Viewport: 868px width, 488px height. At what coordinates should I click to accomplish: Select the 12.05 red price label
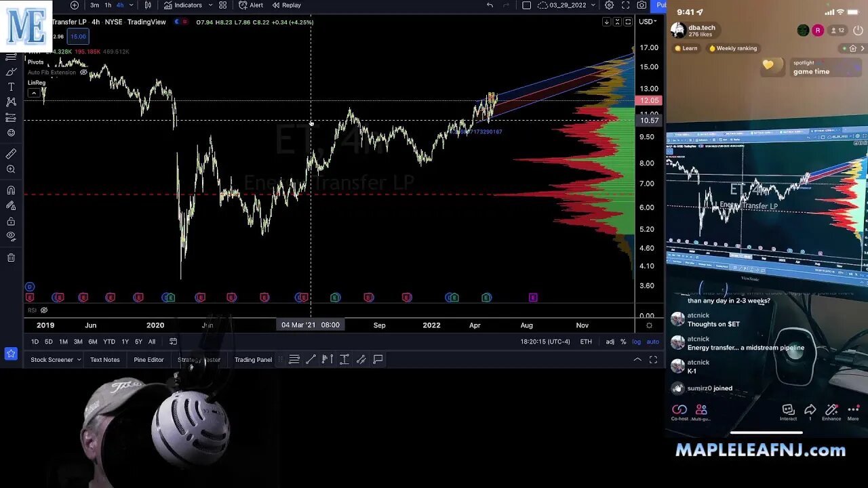pos(649,100)
